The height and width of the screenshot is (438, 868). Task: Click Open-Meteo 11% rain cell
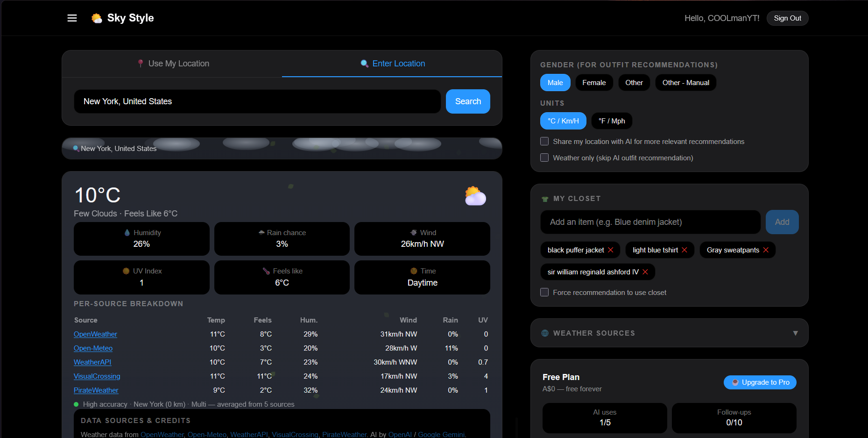[451, 348]
